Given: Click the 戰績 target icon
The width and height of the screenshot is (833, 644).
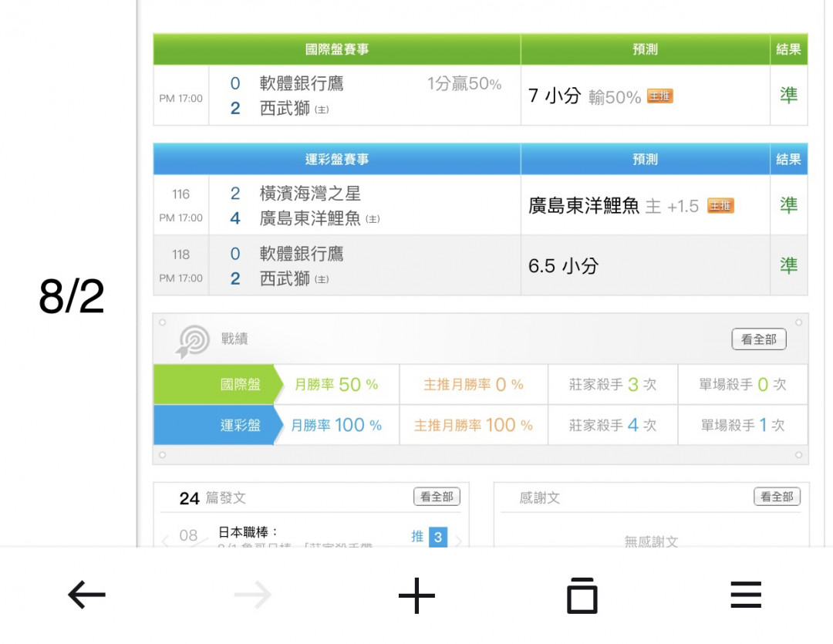Looking at the screenshot, I should pos(193,341).
